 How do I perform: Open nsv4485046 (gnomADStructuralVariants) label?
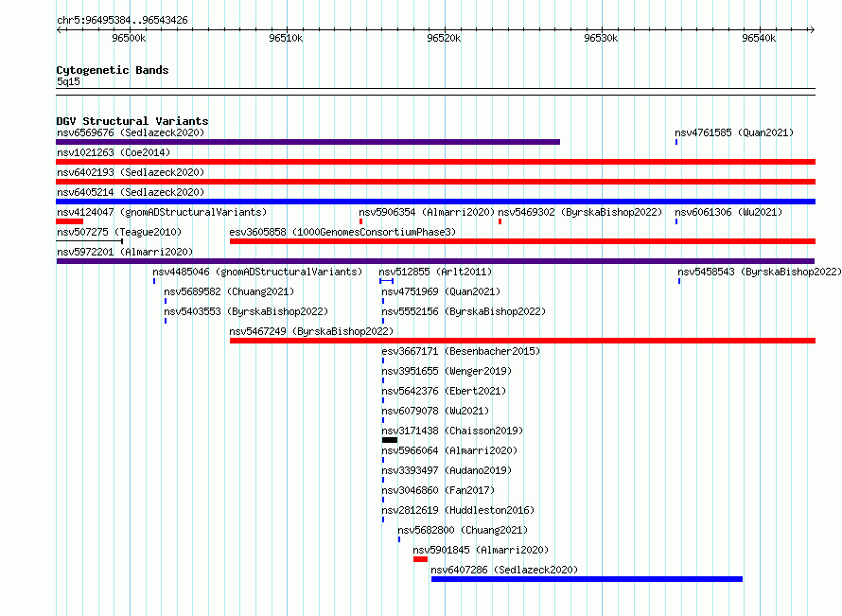click(257, 272)
